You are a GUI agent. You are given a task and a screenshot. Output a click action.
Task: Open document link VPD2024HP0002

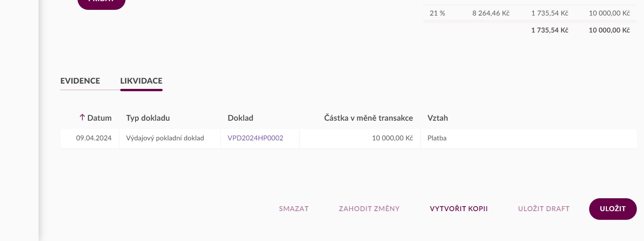pyautogui.click(x=255, y=138)
